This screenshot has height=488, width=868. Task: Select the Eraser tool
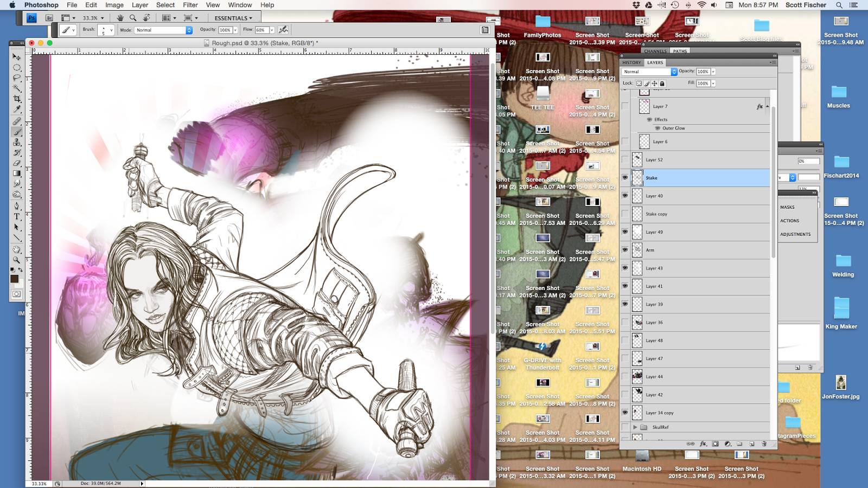(17, 163)
